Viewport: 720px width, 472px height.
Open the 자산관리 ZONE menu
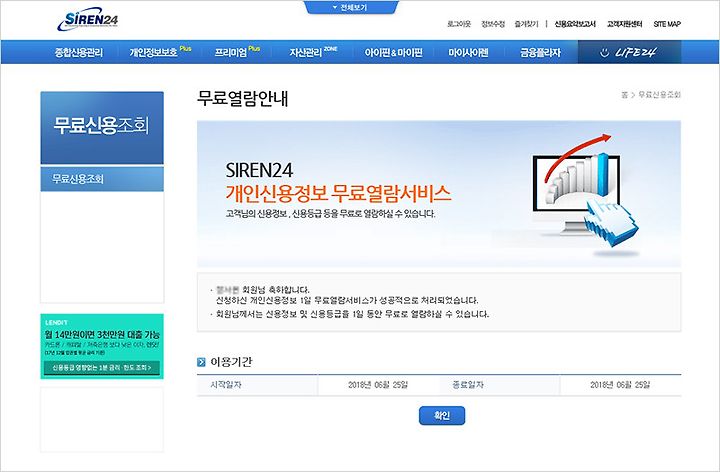pyautogui.click(x=313, y=52)
